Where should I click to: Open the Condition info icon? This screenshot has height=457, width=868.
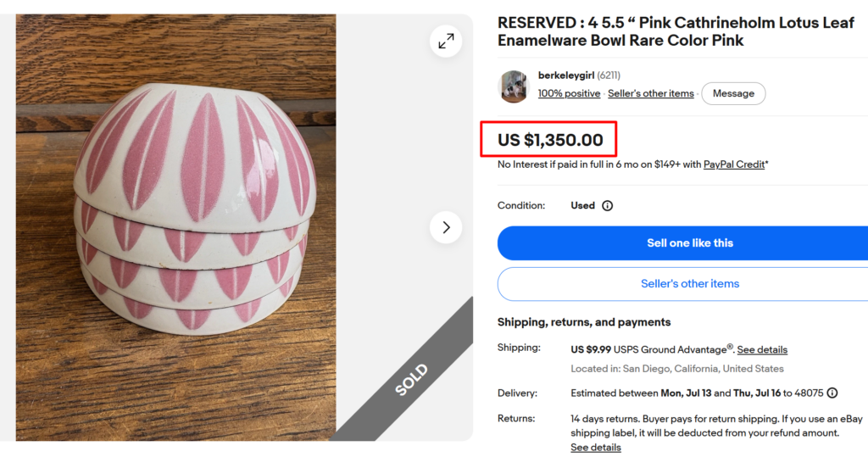(x=607, y=205)
